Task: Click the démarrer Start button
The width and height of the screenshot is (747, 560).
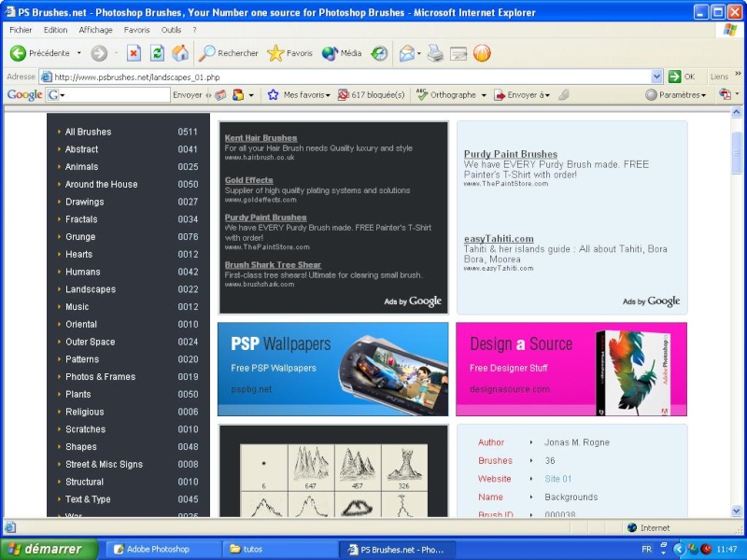Action: click(x=49, y=549)
